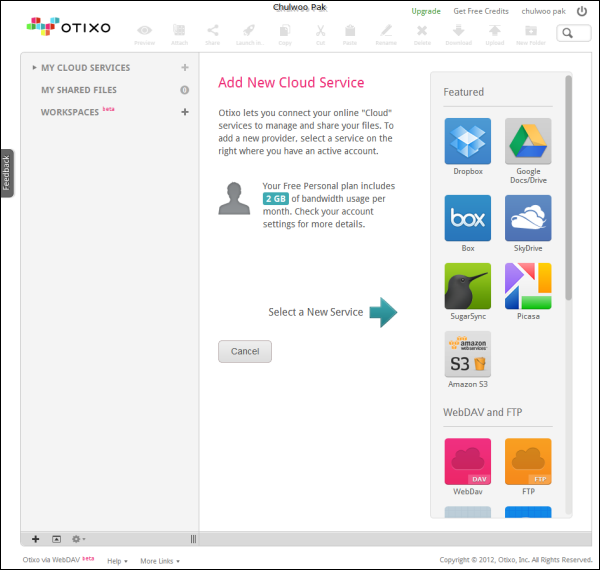Select the Dropbox service
The width and height of the screenshot is (600, 570).
(x=468, y=141)
